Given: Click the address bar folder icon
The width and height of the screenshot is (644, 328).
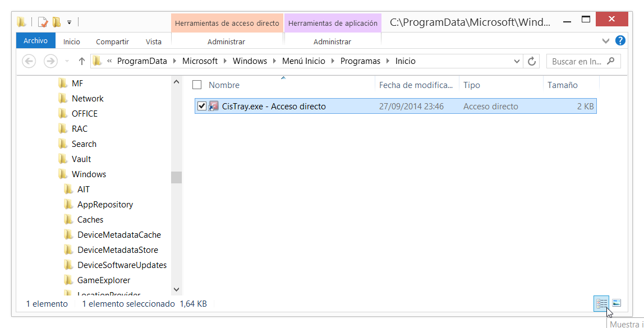Looking at the screenshot, I should (x=97, y=61).
